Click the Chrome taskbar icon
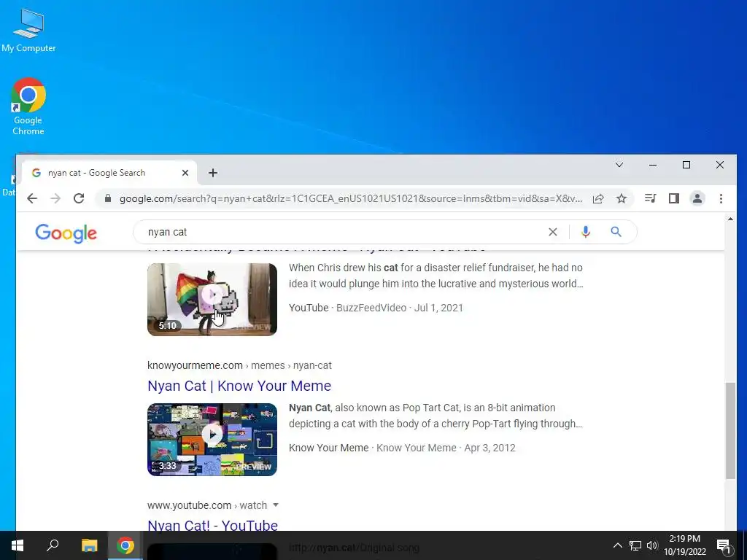 tap(125, 545)
